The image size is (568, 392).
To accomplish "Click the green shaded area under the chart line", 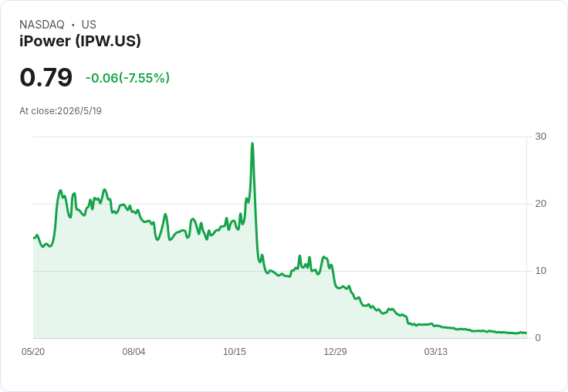I will tap(181, 290).
